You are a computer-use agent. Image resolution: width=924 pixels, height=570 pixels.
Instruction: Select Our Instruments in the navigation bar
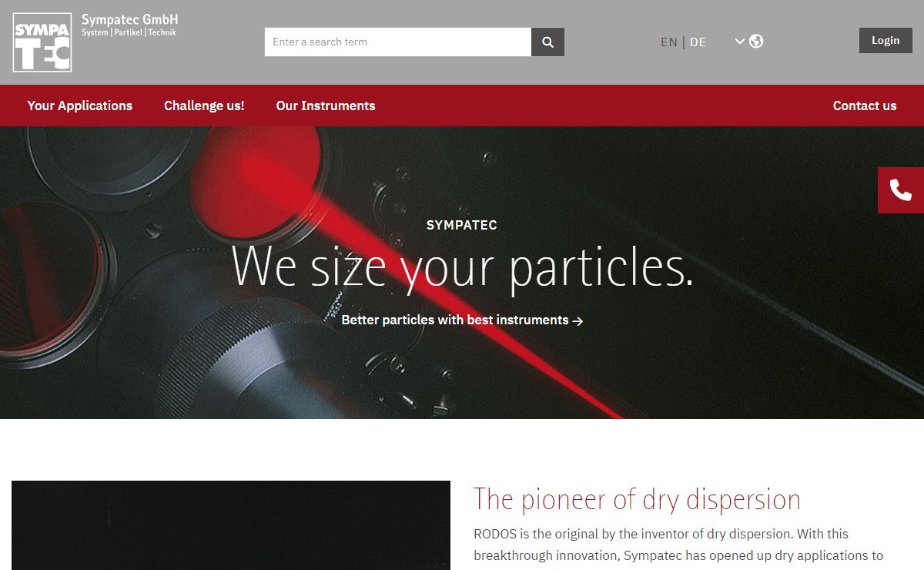coord(326,106)
